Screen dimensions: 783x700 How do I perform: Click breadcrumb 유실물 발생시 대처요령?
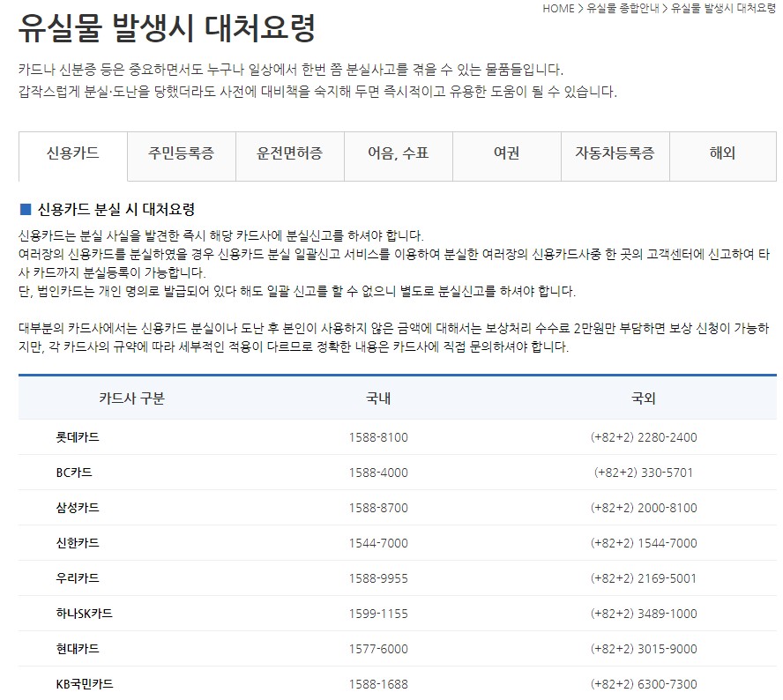coord(723,9)
